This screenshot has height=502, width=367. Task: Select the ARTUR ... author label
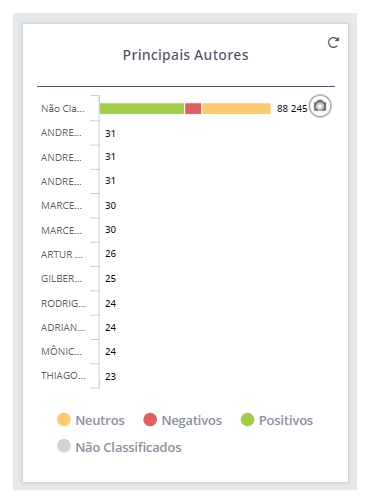coord(62,255)
